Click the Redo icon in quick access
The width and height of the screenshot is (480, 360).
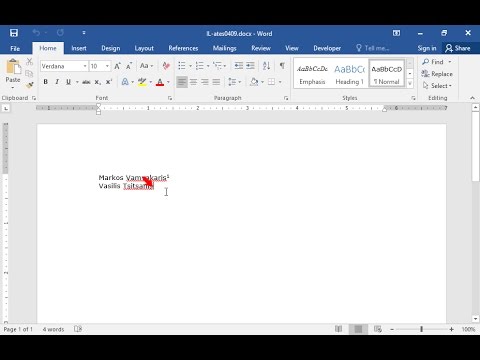tap(60, 33)
